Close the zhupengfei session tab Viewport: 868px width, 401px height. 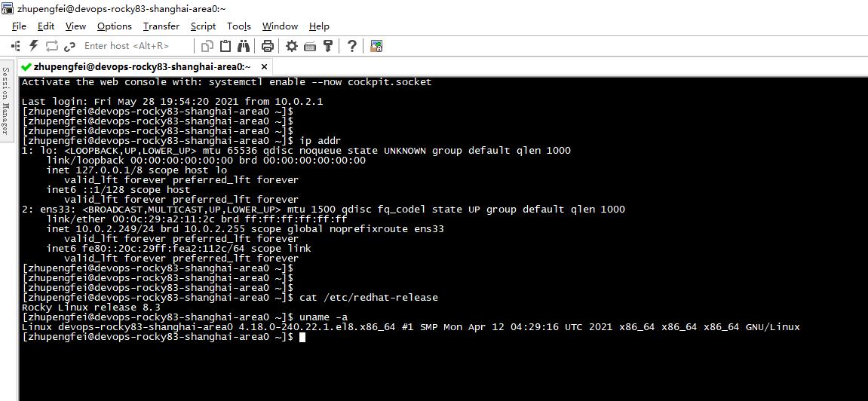pos(264,67)
